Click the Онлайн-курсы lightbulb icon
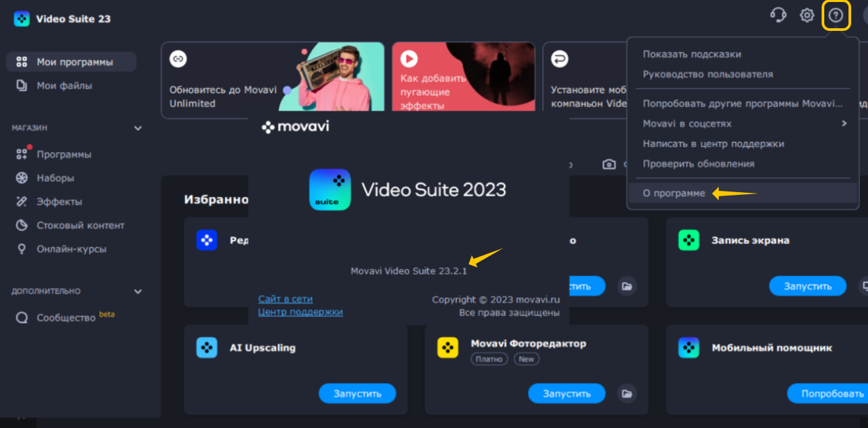This screenshot has height=428, width=868. point(22,249)
